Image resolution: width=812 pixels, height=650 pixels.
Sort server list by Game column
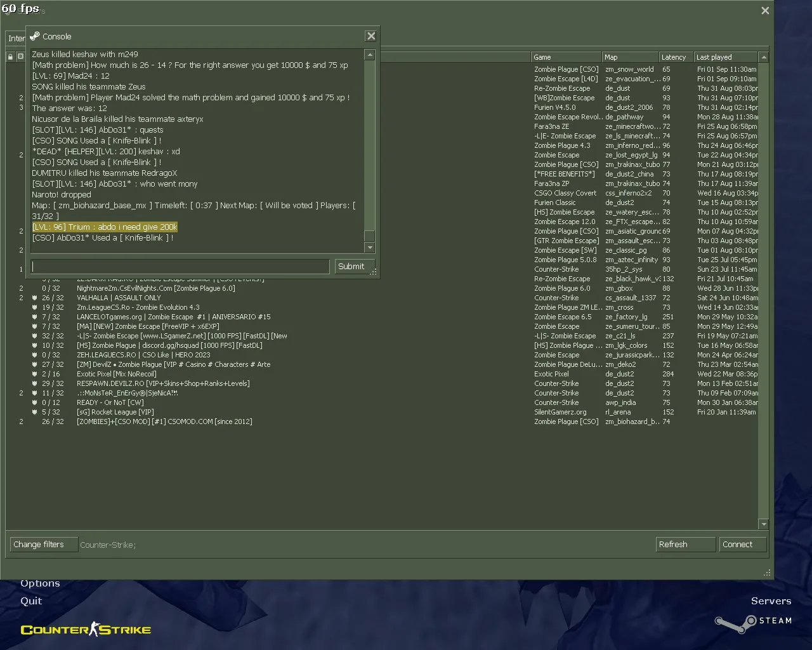[566, 57]
